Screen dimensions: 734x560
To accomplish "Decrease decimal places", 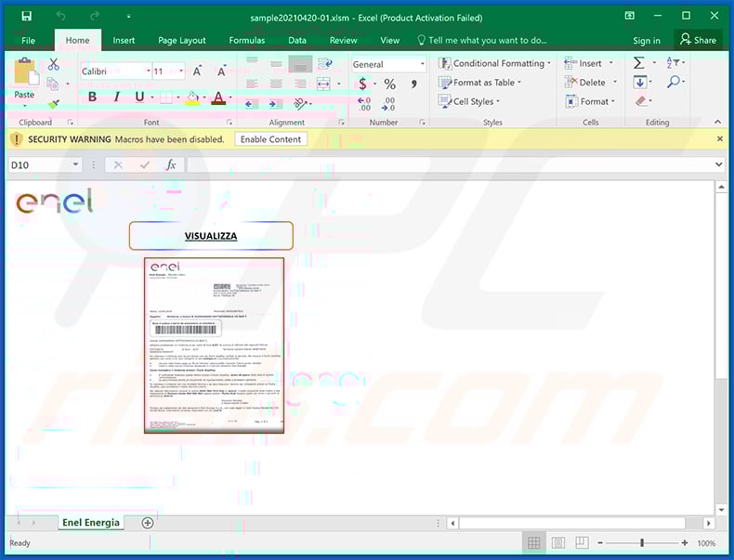I will (x=388, y=104).
